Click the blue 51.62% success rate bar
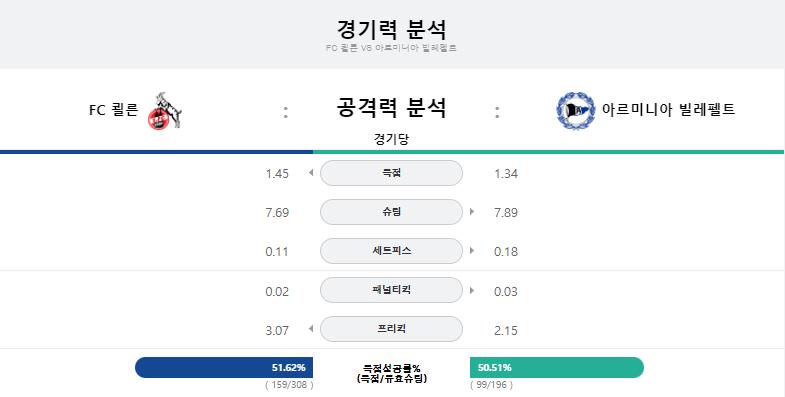 pyautogui.click(x=224, y=367)
